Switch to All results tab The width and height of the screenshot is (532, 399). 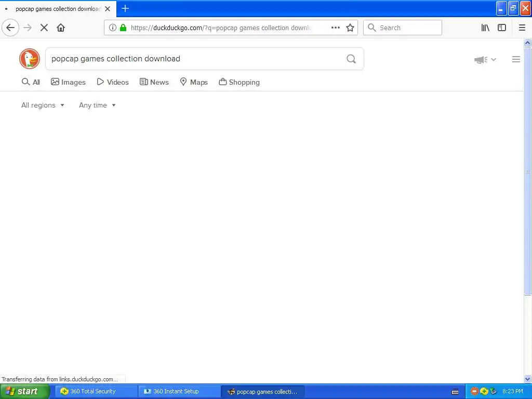[x=31, y=82]
